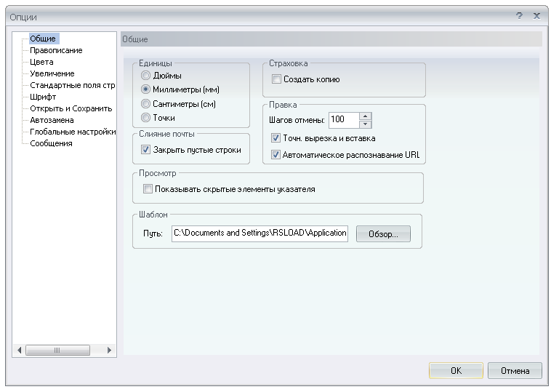The width and height of the screenshot is (551, 392).
Task: Toggle Закрыть пустые строки checkbox
Action: pyautogui.click(x=146, y=151)
